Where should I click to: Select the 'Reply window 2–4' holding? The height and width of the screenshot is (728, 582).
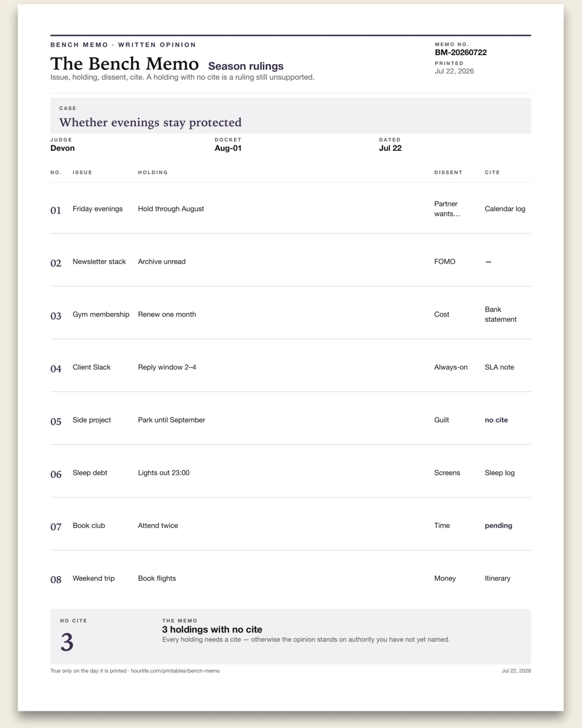point(167,367)
